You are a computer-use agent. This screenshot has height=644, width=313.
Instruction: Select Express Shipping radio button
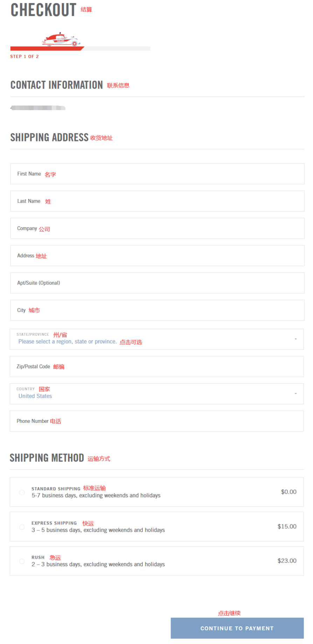pyautogui.click(x=22, y=527)
